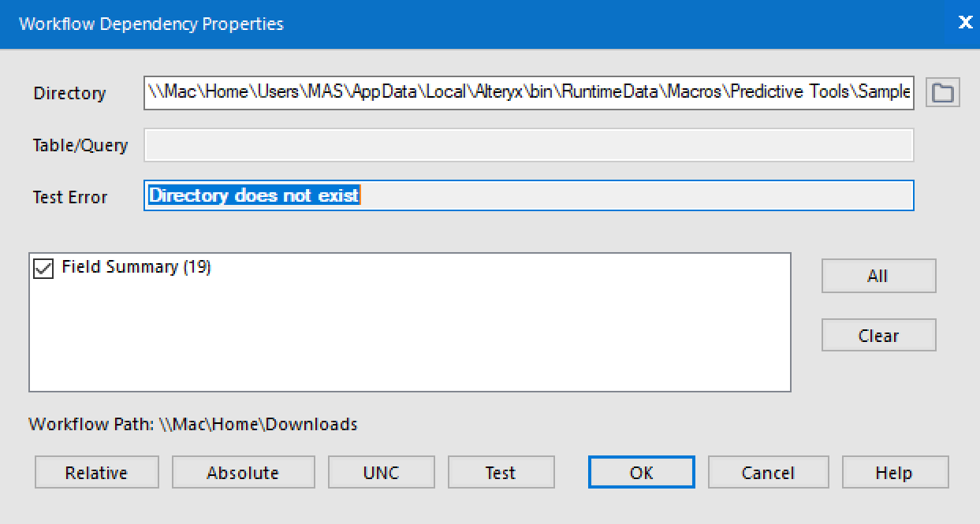Viewport: 980px width, 524px height.
Task: Uncheck the Field Summary checkbox
Action: click(x=42, y=267)
